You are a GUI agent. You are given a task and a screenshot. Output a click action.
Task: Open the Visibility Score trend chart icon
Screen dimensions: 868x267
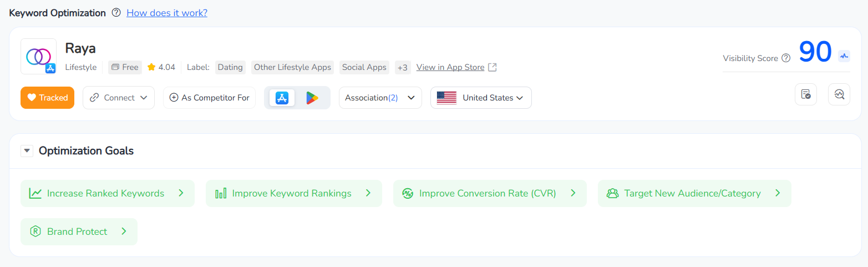[844, 56]
